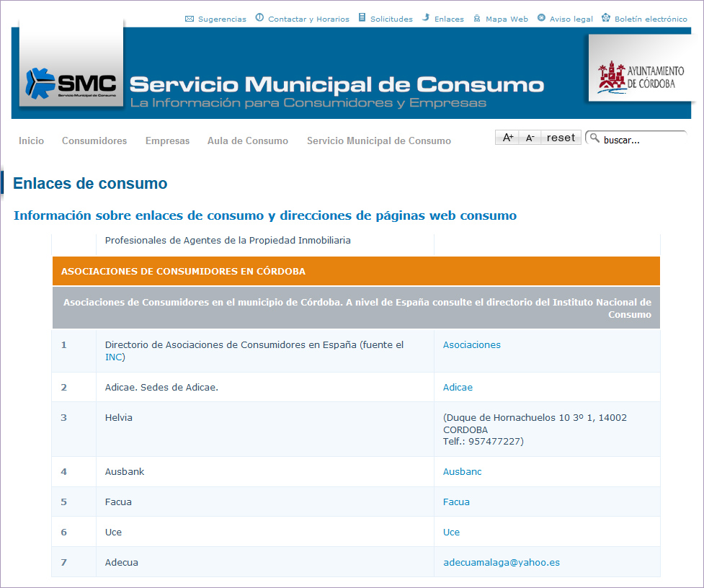The width and height of the screenshot is (704, 588).
Task: Email adecuamalaga@yahoo.es
Action: pos(502,562)
